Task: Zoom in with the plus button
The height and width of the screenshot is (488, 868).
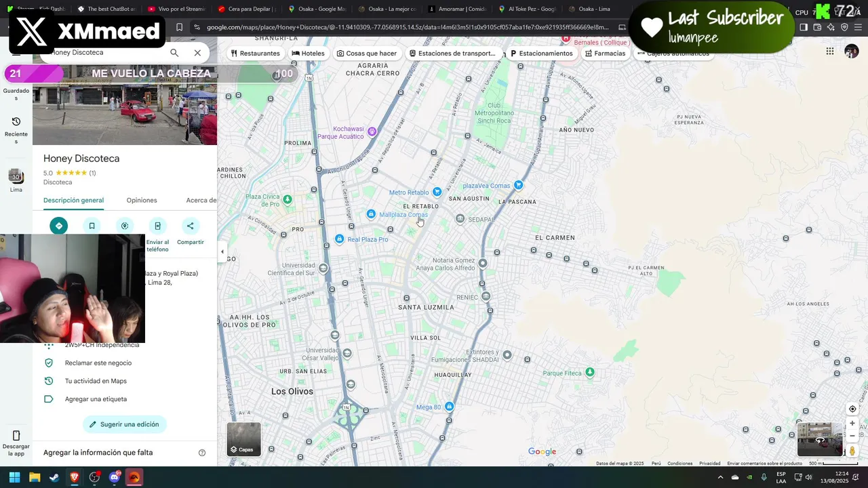Action: (x=852, y=424)
